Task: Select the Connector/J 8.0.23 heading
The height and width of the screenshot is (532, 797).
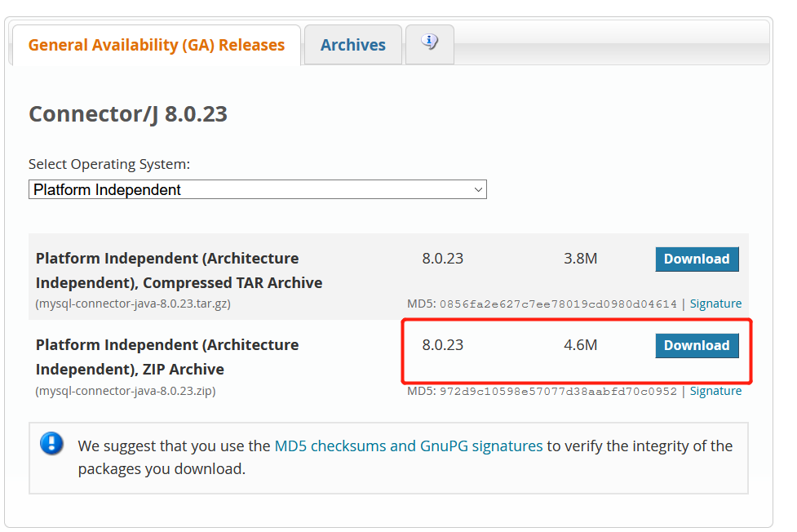Action: pyautogui.click(x=128, y=114)
